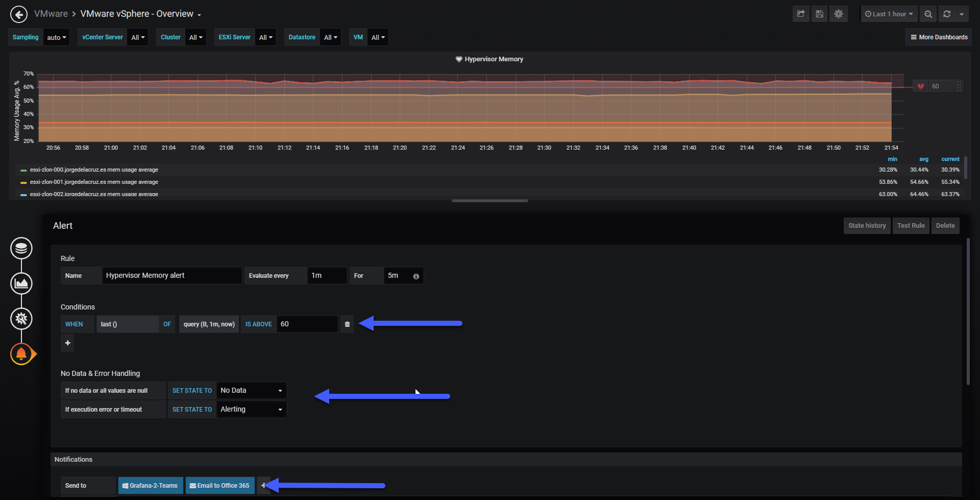
Task: Click the Test Rule button
Action: (911, 226)
